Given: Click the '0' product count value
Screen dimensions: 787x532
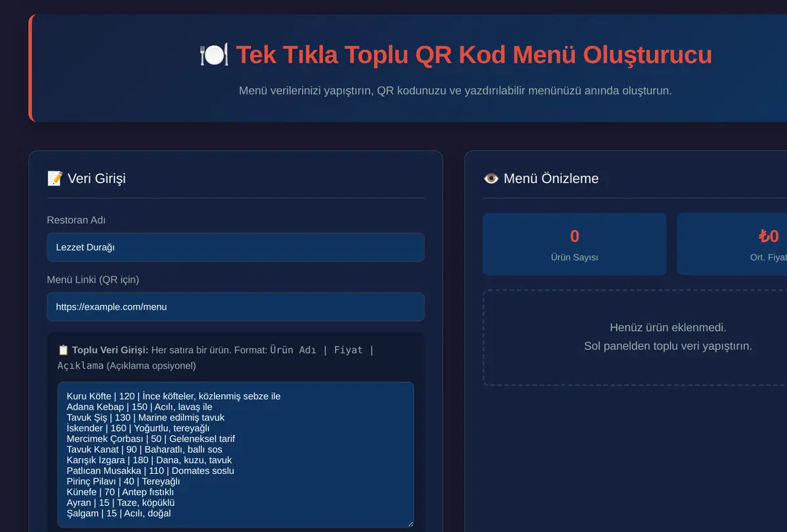Looking at the screenshot, I should click(575, 236).
